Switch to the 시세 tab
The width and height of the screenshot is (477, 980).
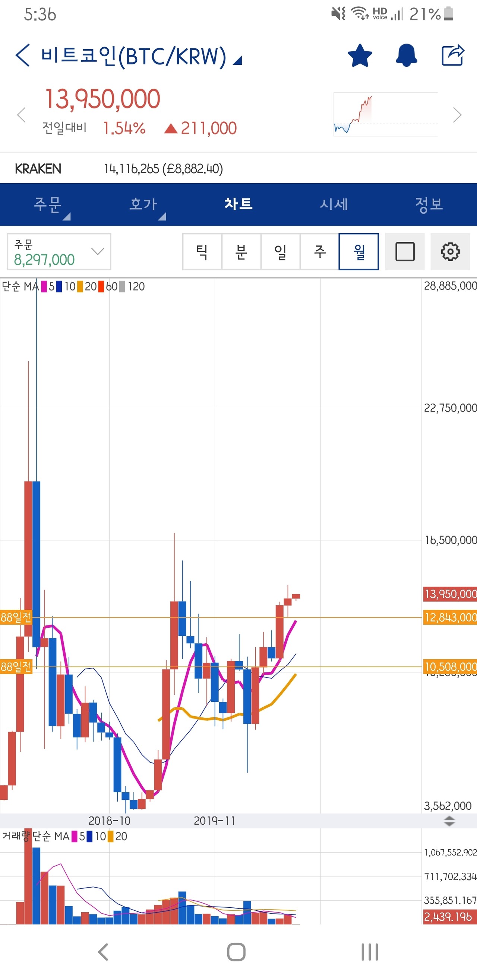(x=334, y=204)
